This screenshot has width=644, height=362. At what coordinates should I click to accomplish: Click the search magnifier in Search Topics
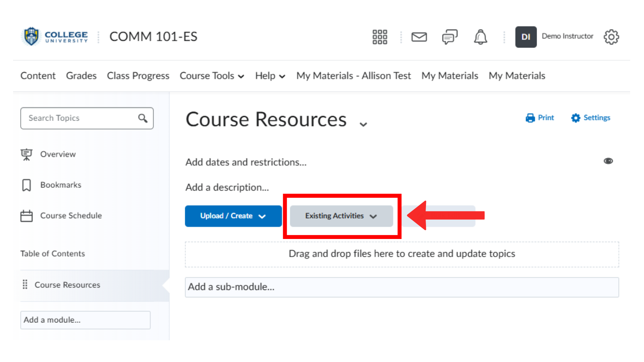143,118
